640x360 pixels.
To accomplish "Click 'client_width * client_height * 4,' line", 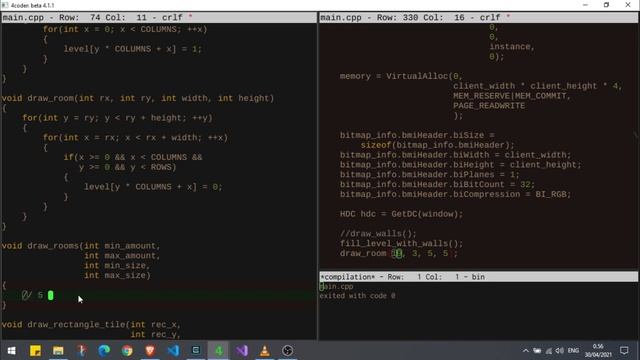I will pyautogui.click(x=538, y=86).
